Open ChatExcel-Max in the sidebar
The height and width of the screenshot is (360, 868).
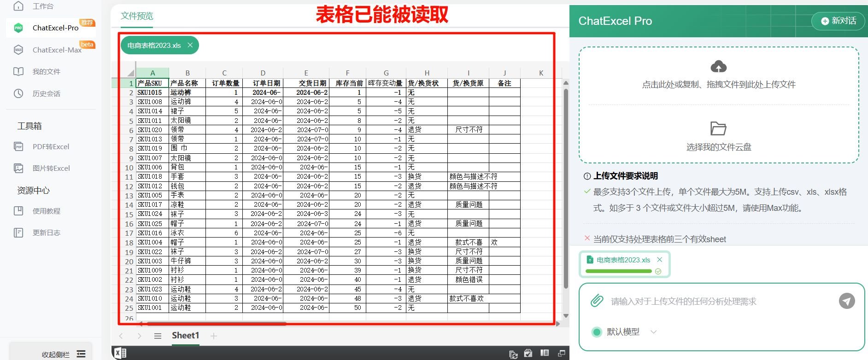(57, 50)
